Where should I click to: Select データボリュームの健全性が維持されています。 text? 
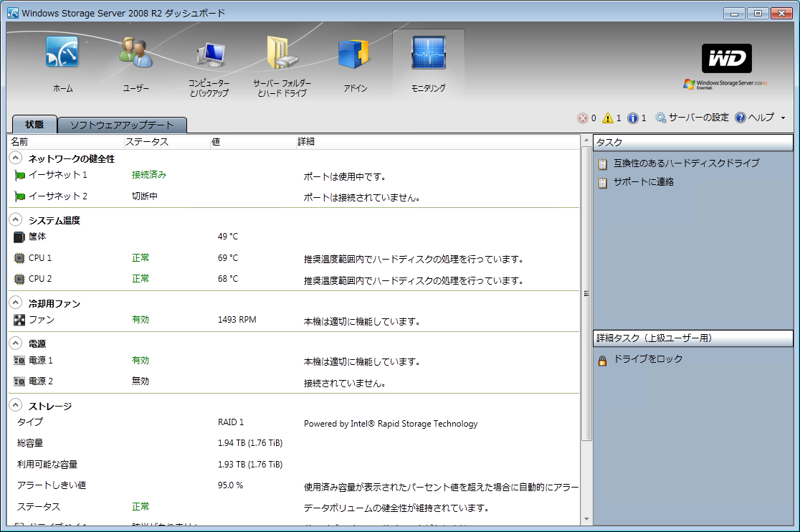coord(396,508)
